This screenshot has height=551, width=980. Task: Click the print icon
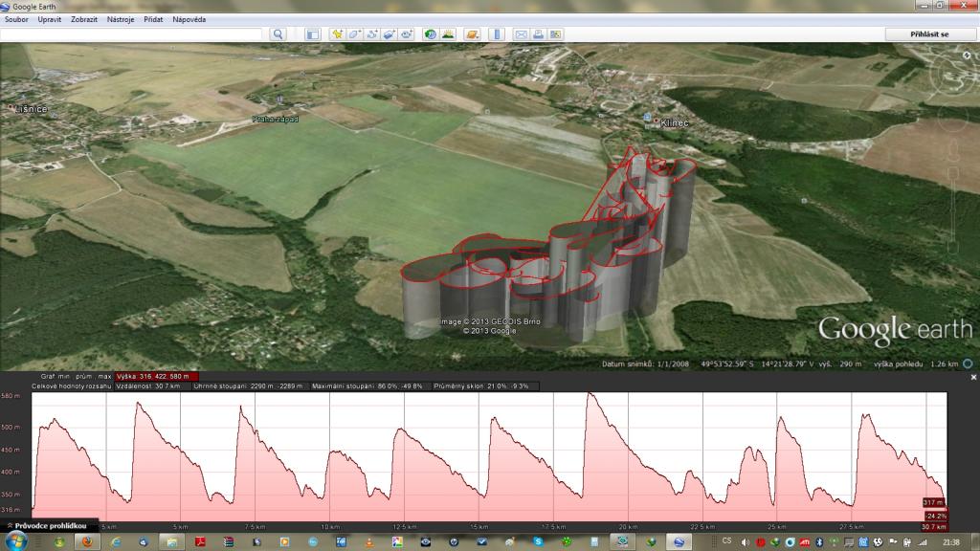point(539,34)
